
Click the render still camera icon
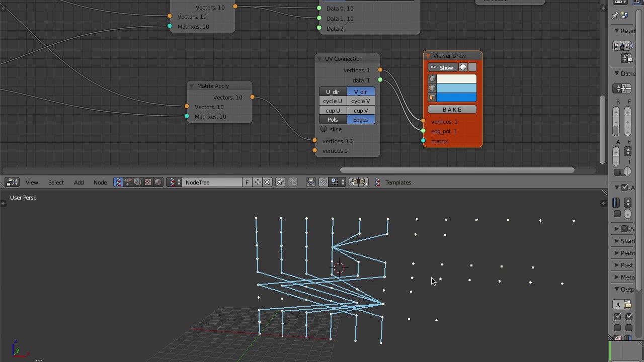pos(616,46)
